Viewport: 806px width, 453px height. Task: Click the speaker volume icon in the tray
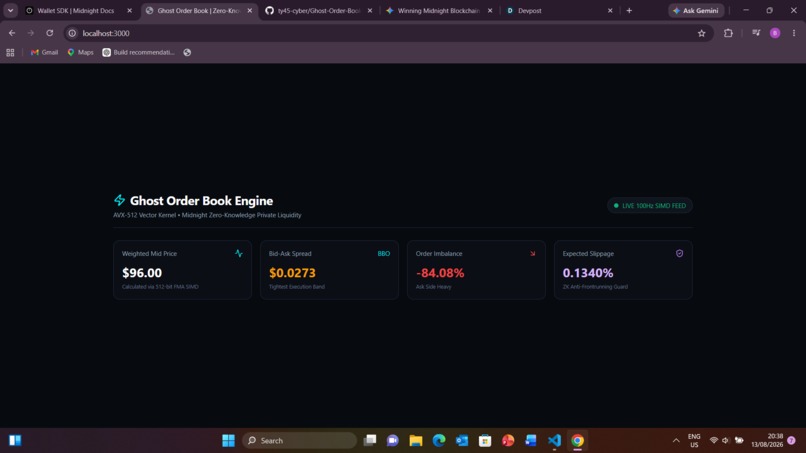[725, 441]
